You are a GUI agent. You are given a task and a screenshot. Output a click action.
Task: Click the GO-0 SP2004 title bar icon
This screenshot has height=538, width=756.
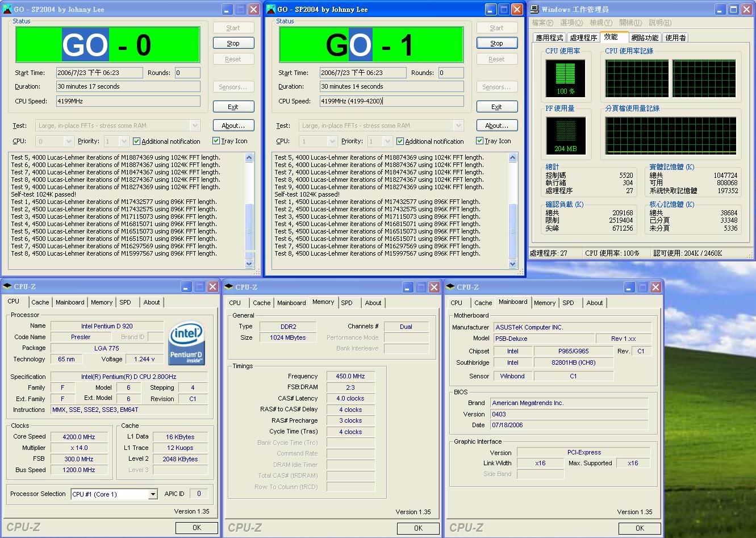pyautogui.click(x=7, y=9)
